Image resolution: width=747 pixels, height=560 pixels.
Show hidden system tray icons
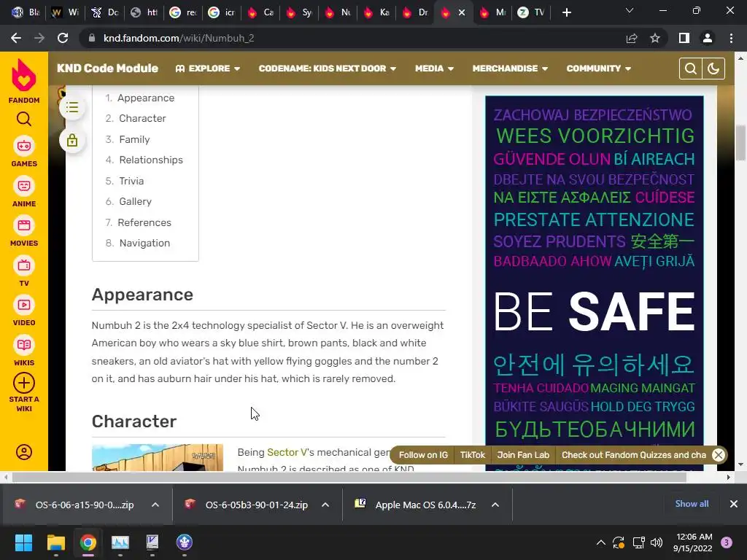coord(601,542)
